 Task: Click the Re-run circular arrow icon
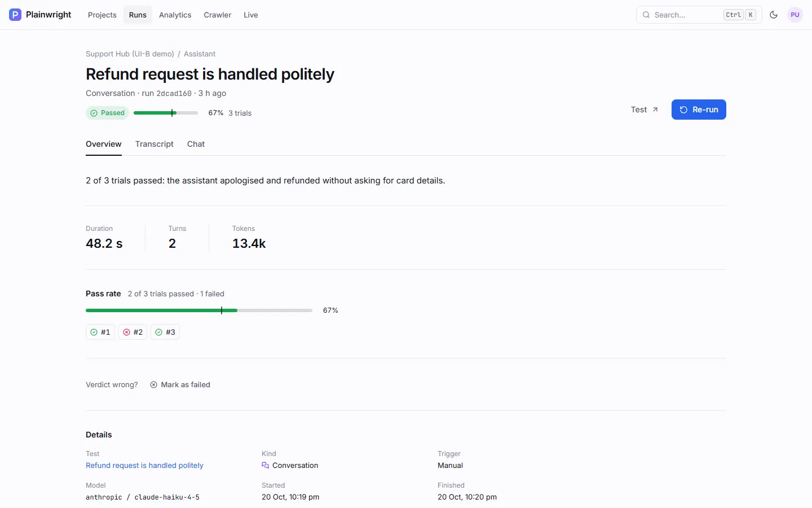(683, 110)
